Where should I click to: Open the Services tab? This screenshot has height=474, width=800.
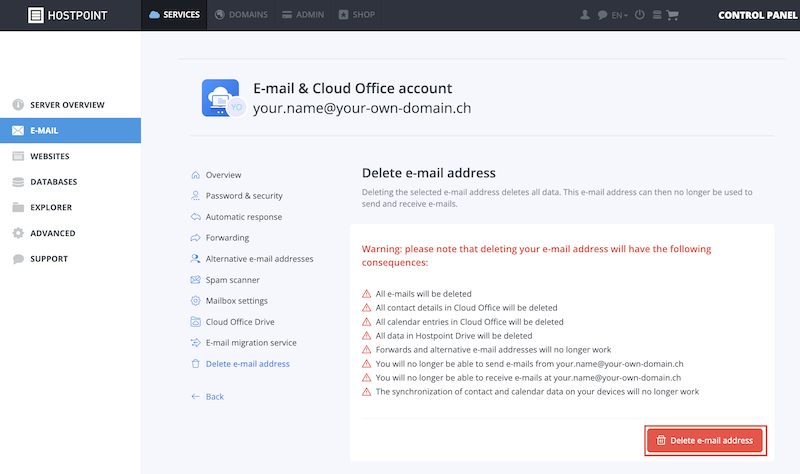coord(174,15)
